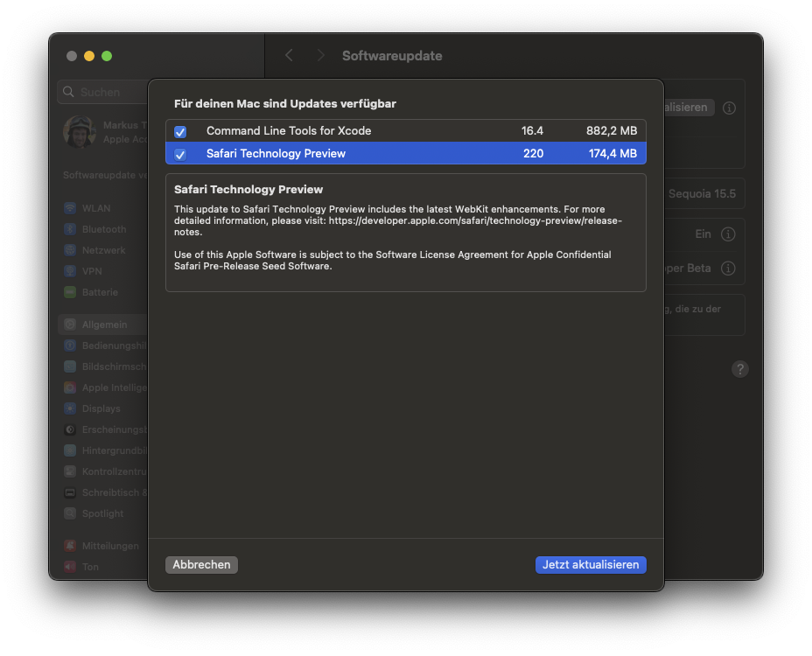
Task: Click the Mitteilungen bell icon
Action: click(x=70, y=546)
